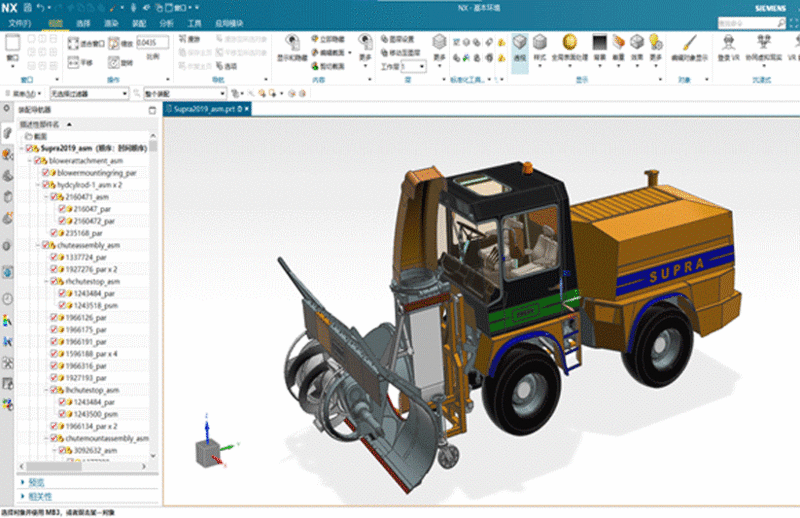Click the command search box
This screenshot has width=800, height=518.
(x=751, y=23)
